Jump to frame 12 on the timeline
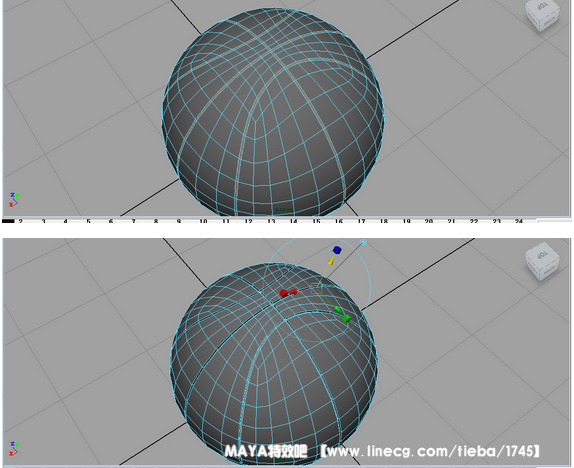The width and height of the screenshot is (574, 468). point(249,221)
